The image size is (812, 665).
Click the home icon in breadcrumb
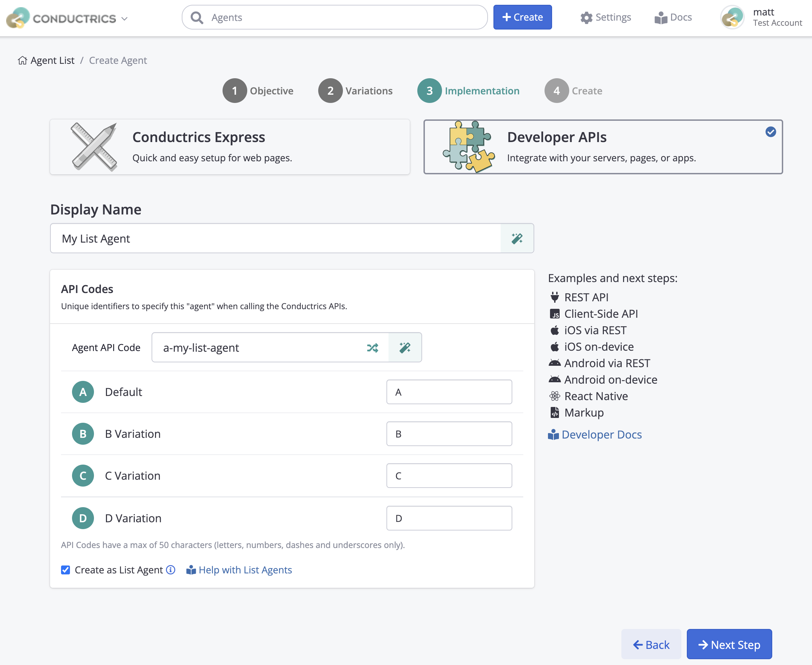(22, 60)
